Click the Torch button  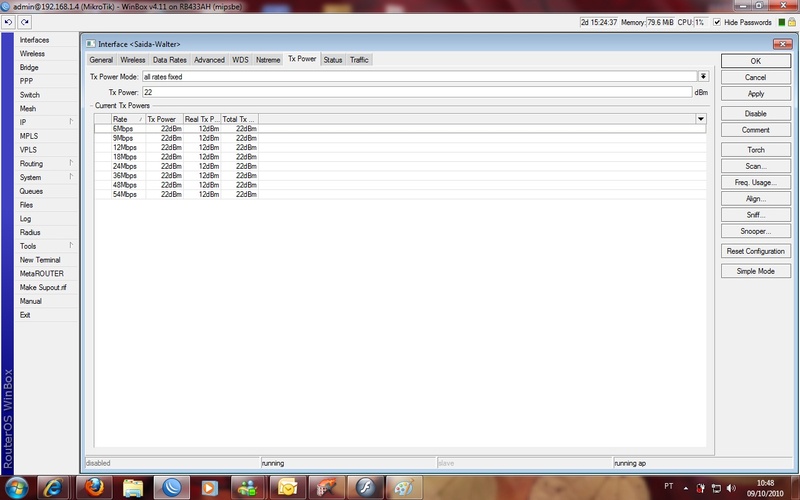(756, 150)
